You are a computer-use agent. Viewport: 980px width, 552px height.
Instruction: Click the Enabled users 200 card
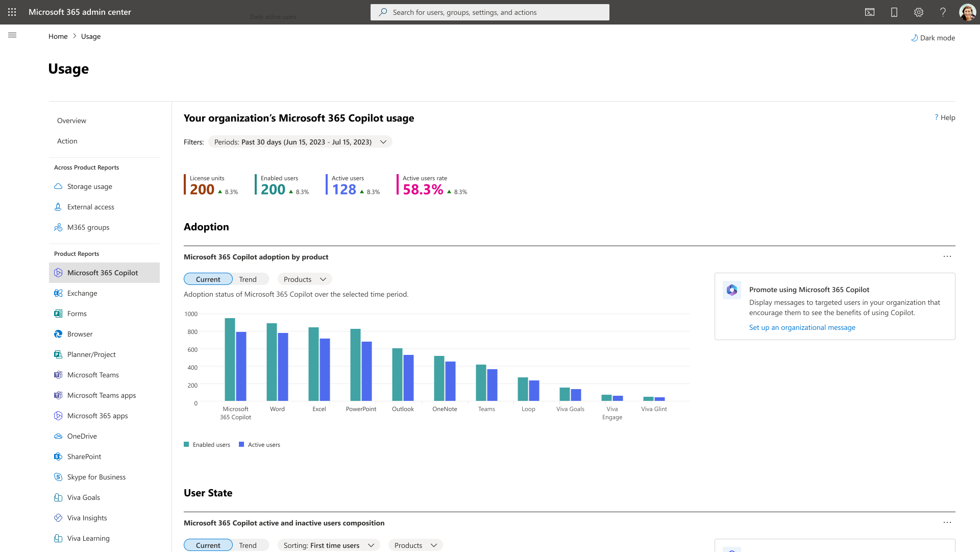click(x=282, y=185)
